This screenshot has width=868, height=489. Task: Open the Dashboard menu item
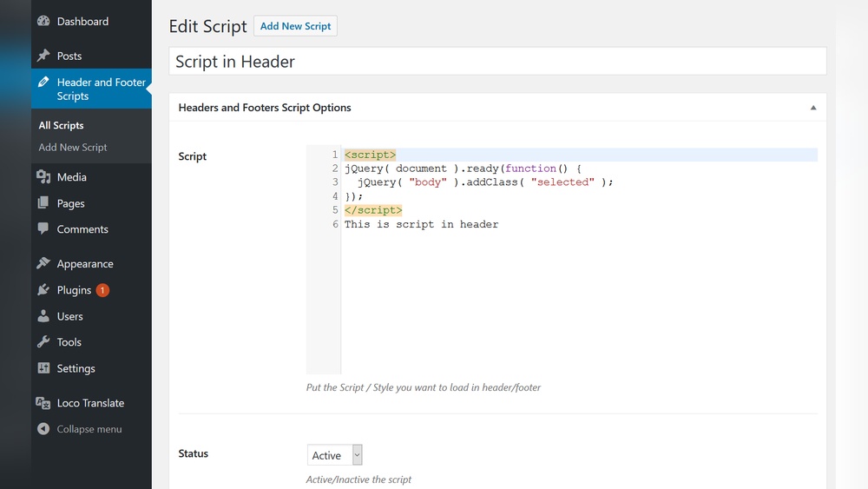82,22
